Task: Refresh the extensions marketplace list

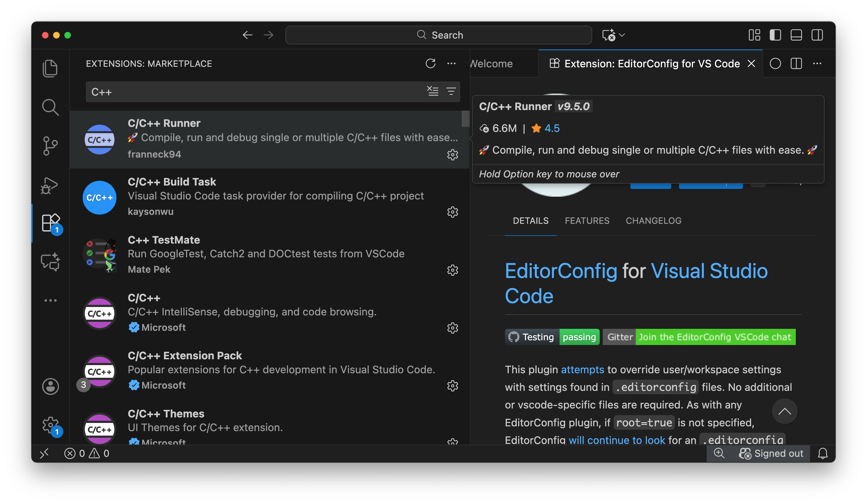Action: click(430, 64)
